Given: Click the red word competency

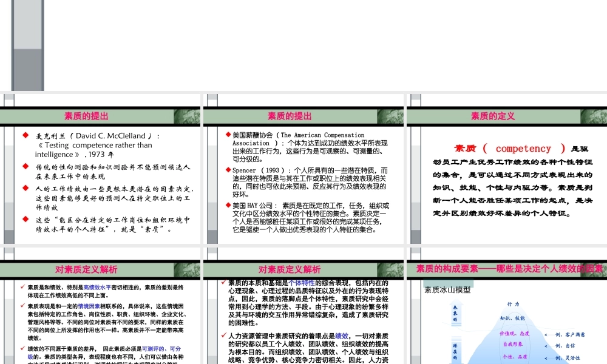Looking at the screenshot, I should (523, 149).
